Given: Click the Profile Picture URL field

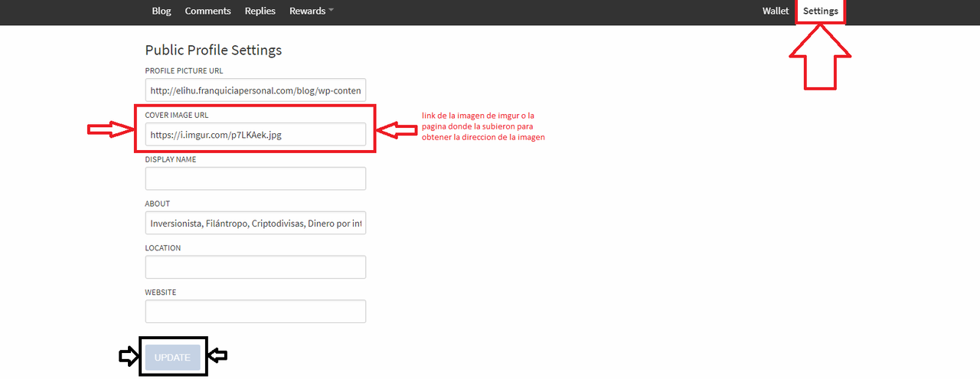Looking at the screenshot, I should 256,90.
